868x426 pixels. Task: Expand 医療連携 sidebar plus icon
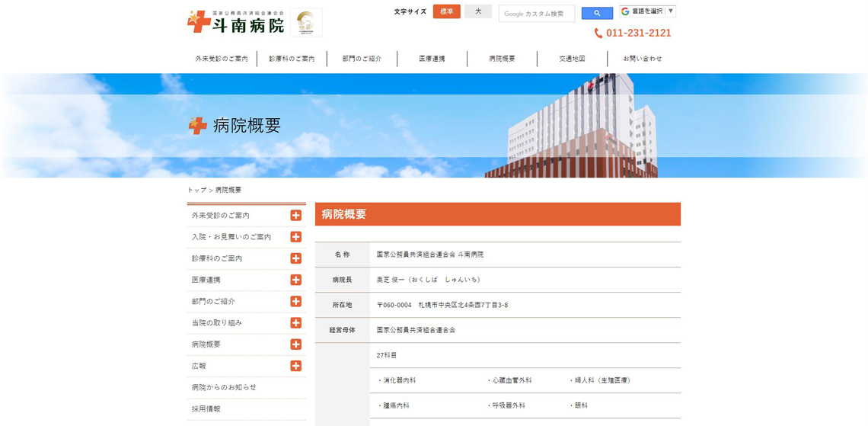pyautogui.click(x=295, y=280)
